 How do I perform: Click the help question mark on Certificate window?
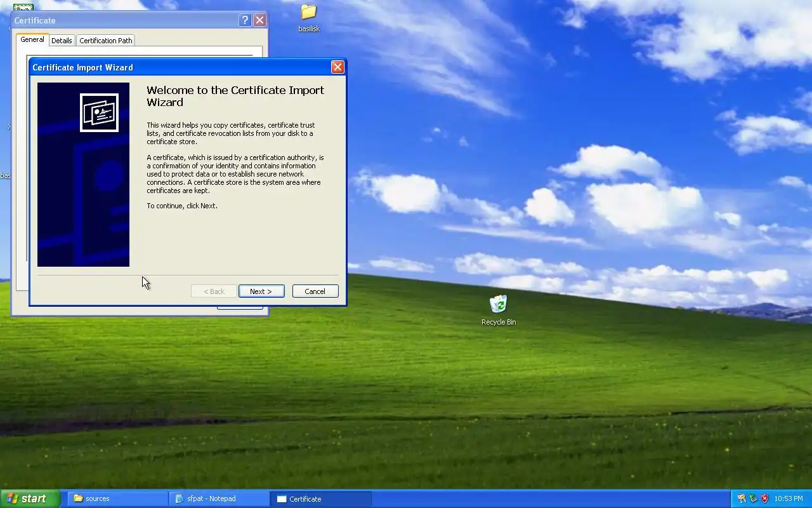click(x=245, y=20)
